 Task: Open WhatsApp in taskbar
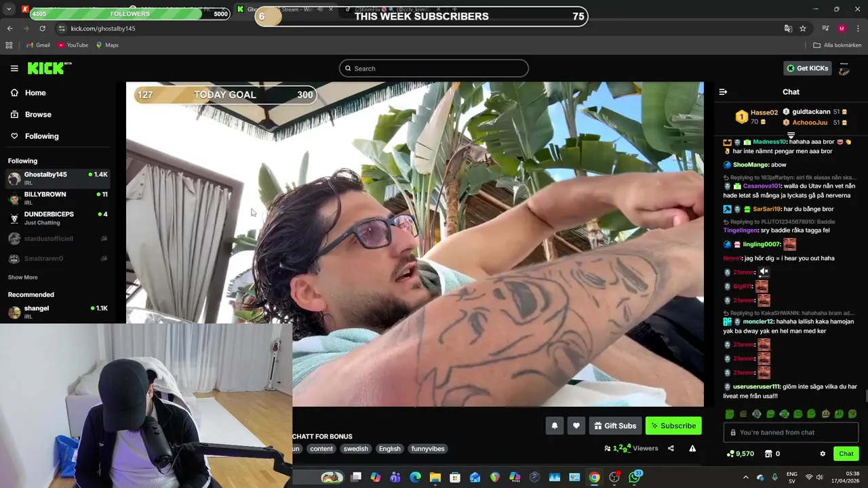coord(634,477)
